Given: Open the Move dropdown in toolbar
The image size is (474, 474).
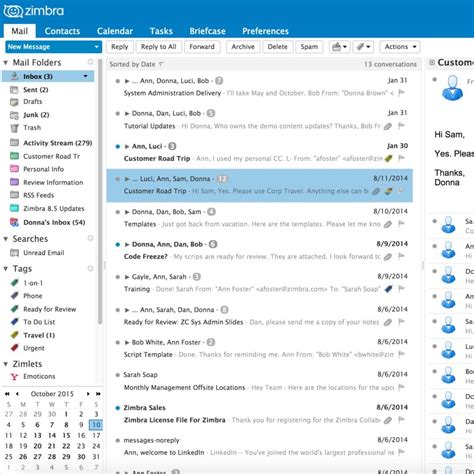Looking at the screenshot, I should pos(340,47).
